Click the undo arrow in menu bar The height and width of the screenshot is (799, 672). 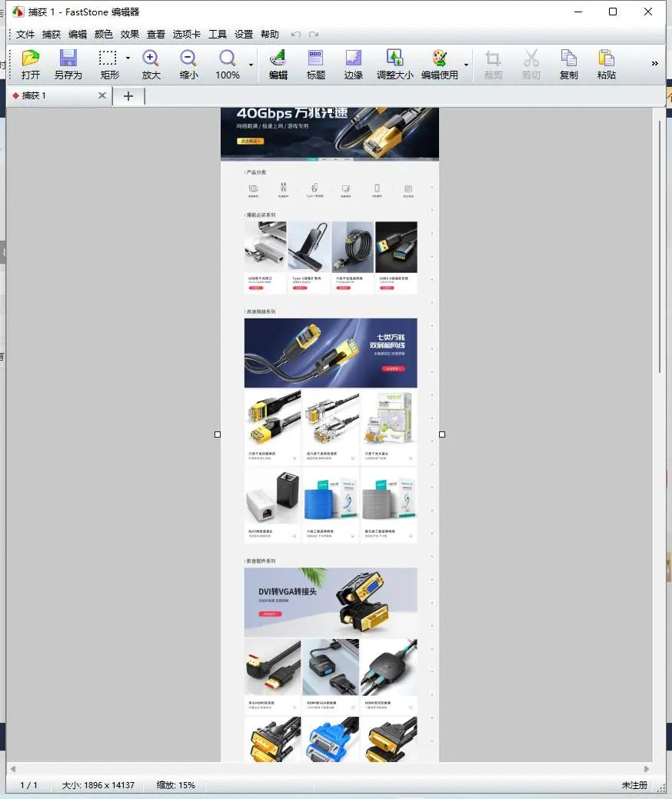point(295,34)
